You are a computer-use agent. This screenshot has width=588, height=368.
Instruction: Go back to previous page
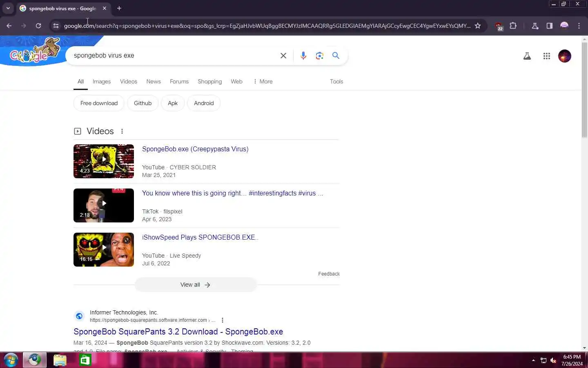(x=9, y=26)
